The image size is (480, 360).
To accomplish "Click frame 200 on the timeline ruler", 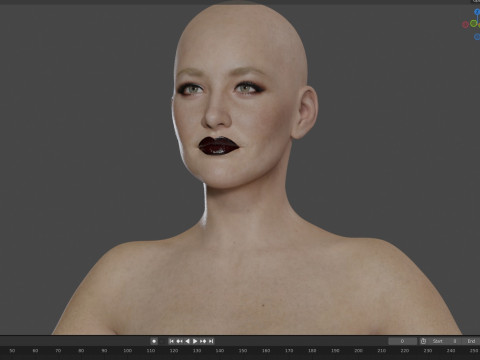I will 359,351.
